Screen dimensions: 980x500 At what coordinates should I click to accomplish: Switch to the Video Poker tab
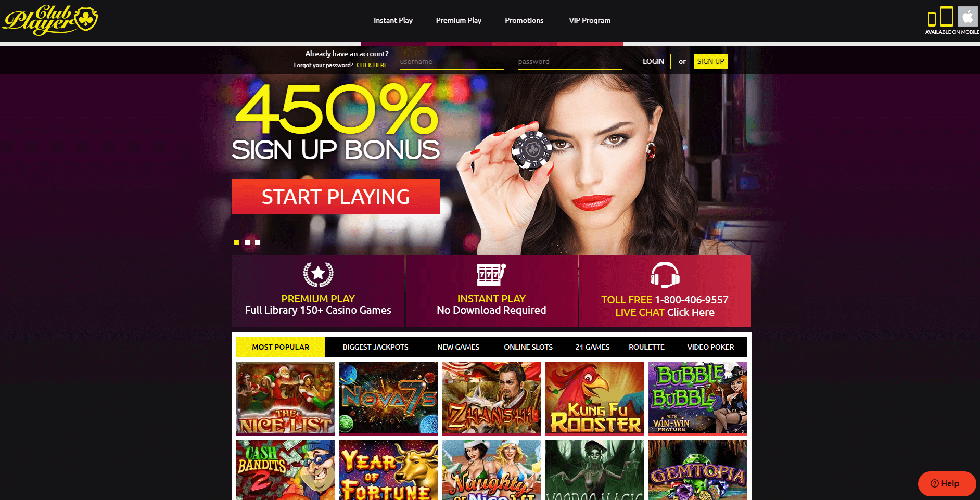[x=710, y=347]
